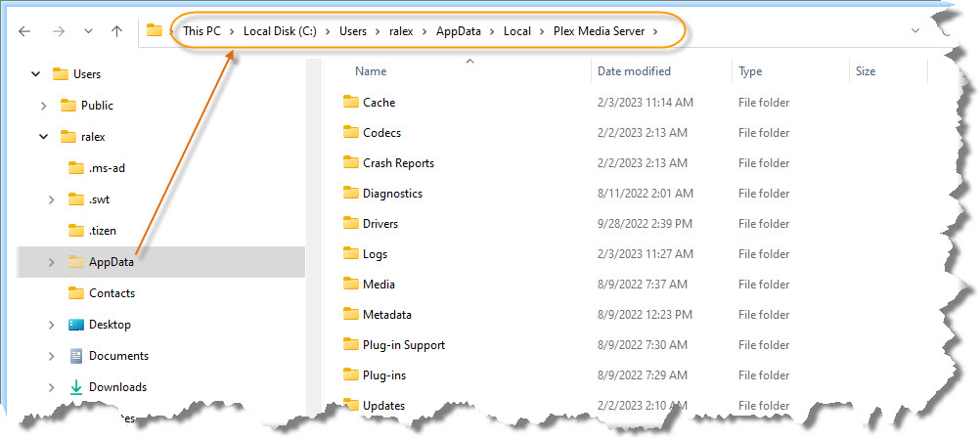This screenshot has height=440, width=980.
Task: Select Users folder in navigation tree
Action: coord(87,74)
